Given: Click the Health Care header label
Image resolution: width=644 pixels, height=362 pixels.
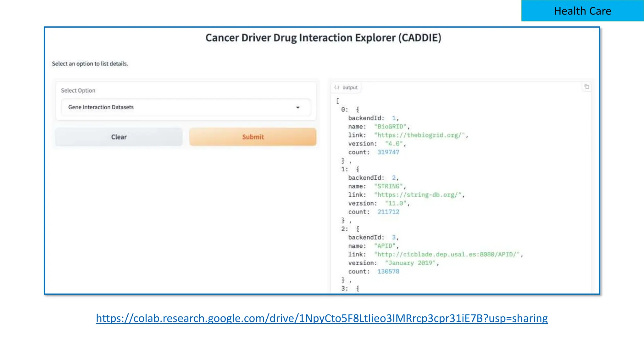Looking at the screenshot, I should coord(583,11).
